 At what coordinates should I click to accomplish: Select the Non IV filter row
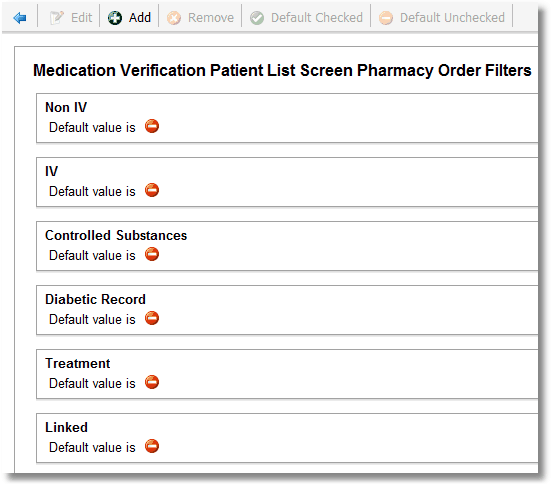[x=287, y=118]
